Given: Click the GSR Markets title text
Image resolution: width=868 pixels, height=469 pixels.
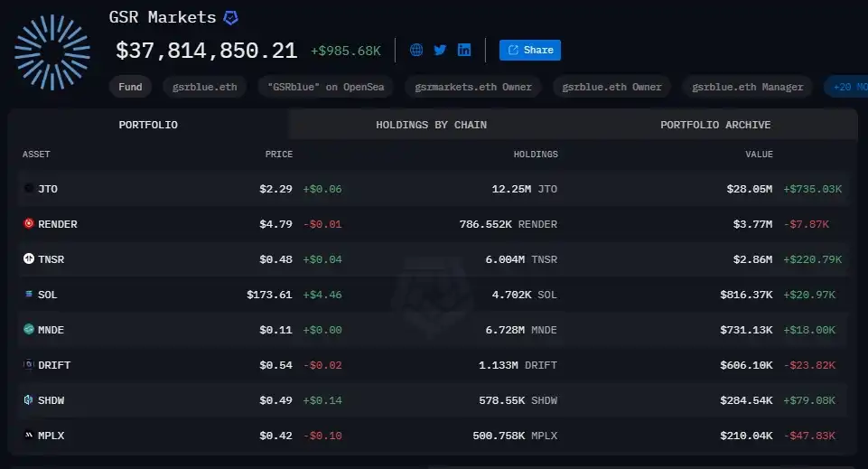Looking at the screenshot, I should click(x=163, y=17).
